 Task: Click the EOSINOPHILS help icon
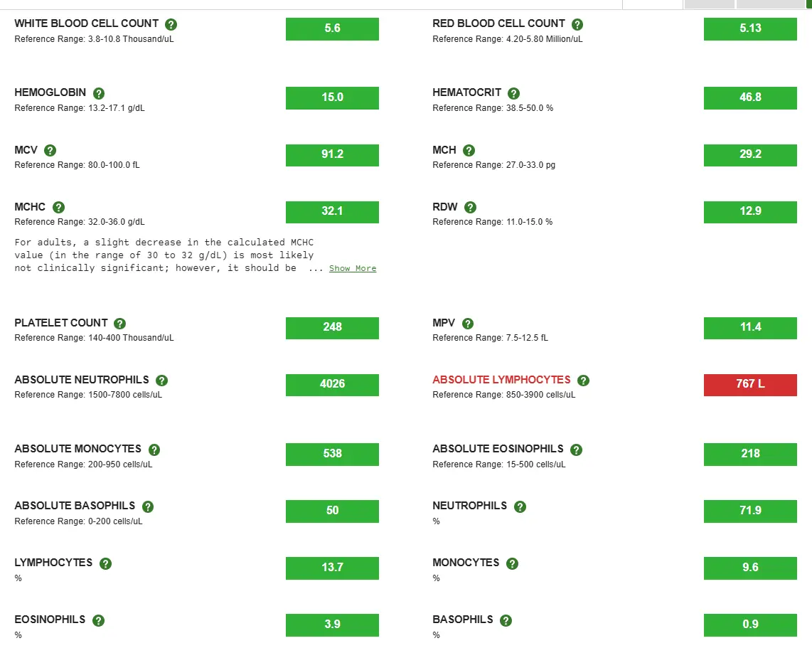pyautogui.click(x=99, y=620)
